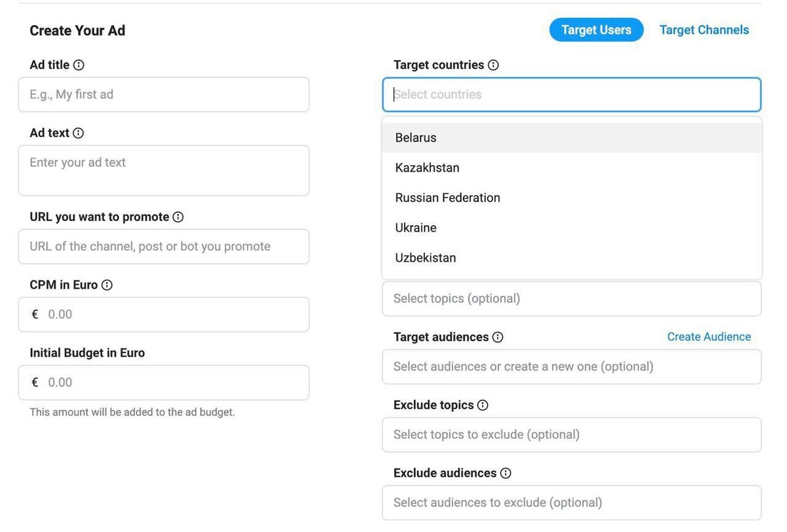
Task: Select Belarus from the countries list
Action: (x=416, y=138)
